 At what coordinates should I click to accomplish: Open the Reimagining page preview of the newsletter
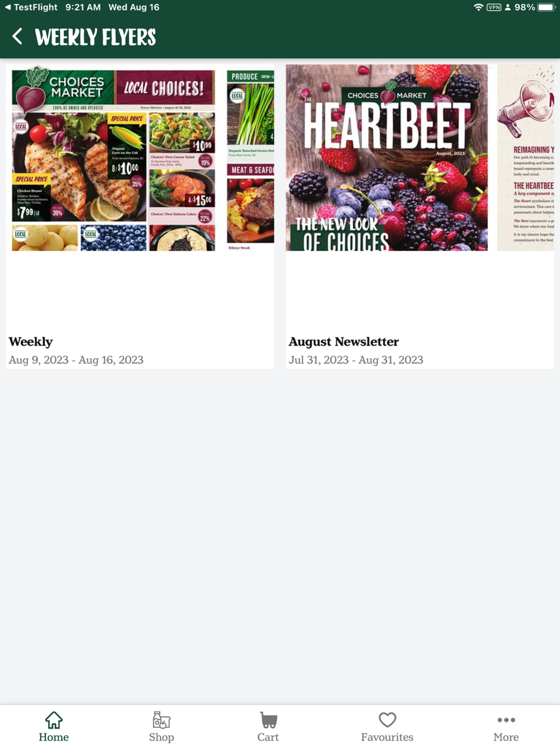point(525,157)
